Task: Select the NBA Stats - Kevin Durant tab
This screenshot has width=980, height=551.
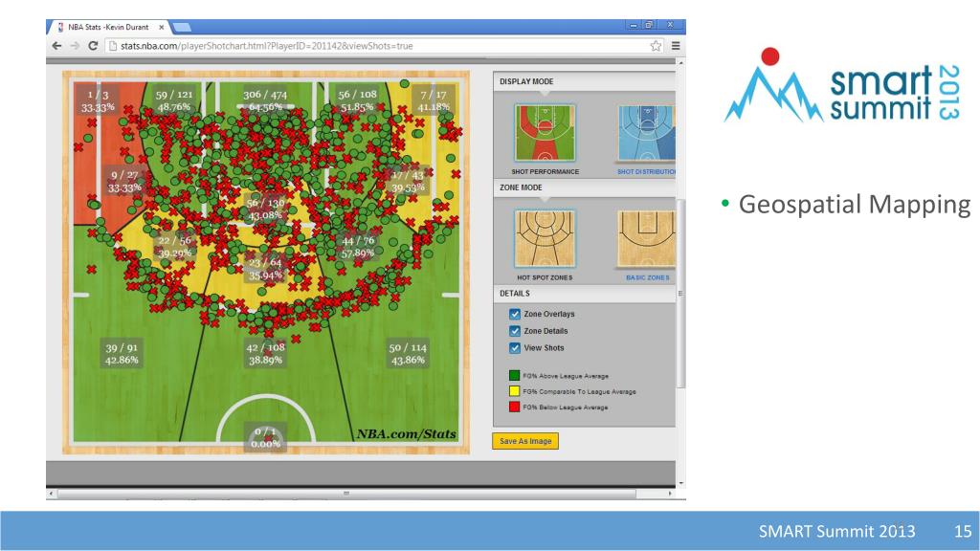Action: (108, 27)
